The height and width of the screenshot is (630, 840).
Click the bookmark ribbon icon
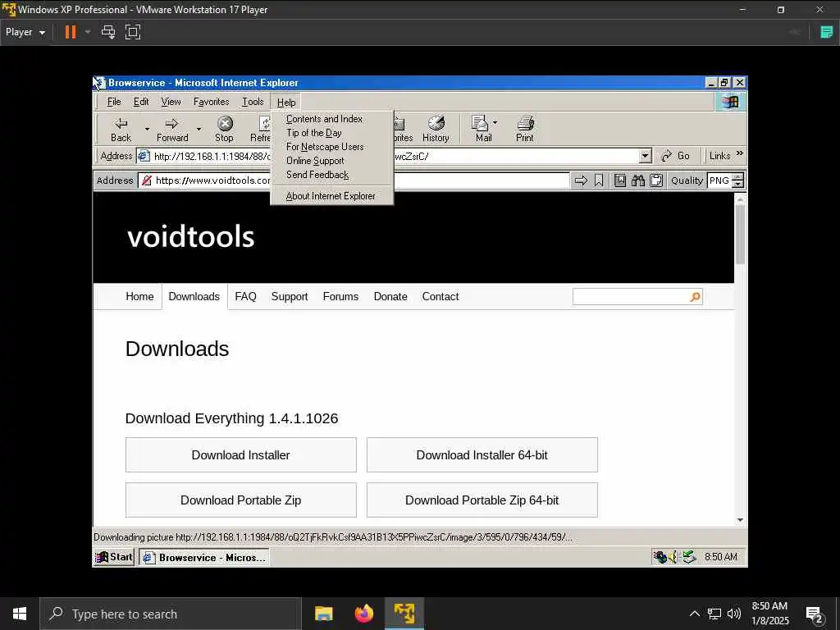pos(599,180)
